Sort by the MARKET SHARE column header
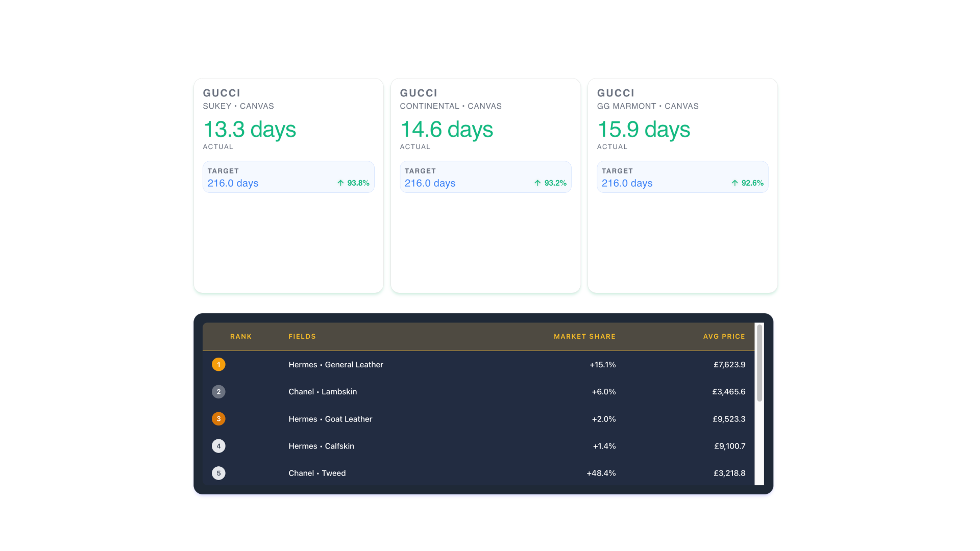This screenshot has width=980, height=551. pyautogui.click(x=584, y=337)
